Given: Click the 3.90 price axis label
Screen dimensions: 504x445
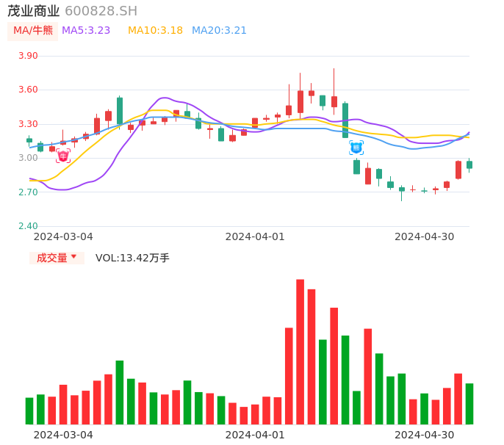Looking at the screenshot, I should pyautogui.click(x=28, y=56).
